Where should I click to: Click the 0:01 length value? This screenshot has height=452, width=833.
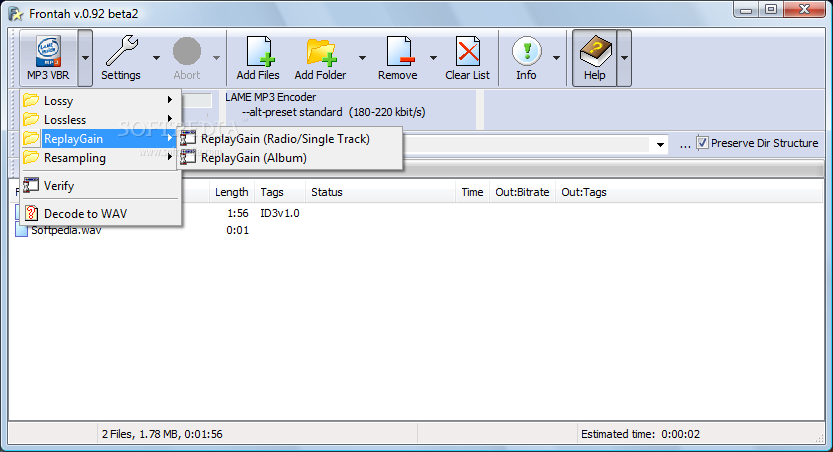point(237,230)
